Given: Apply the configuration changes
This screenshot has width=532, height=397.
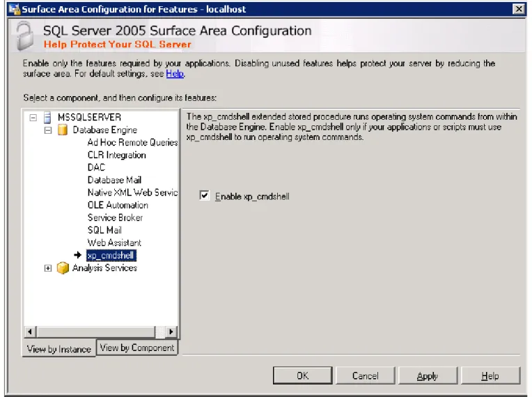Looking at the screenshot, I should coord(428,375).
